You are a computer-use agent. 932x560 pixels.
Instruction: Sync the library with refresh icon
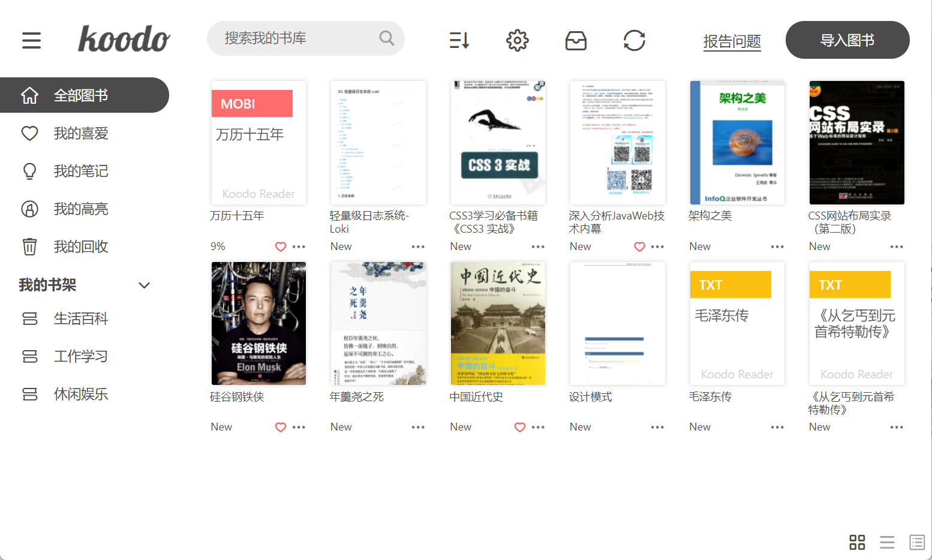(634, 40)
